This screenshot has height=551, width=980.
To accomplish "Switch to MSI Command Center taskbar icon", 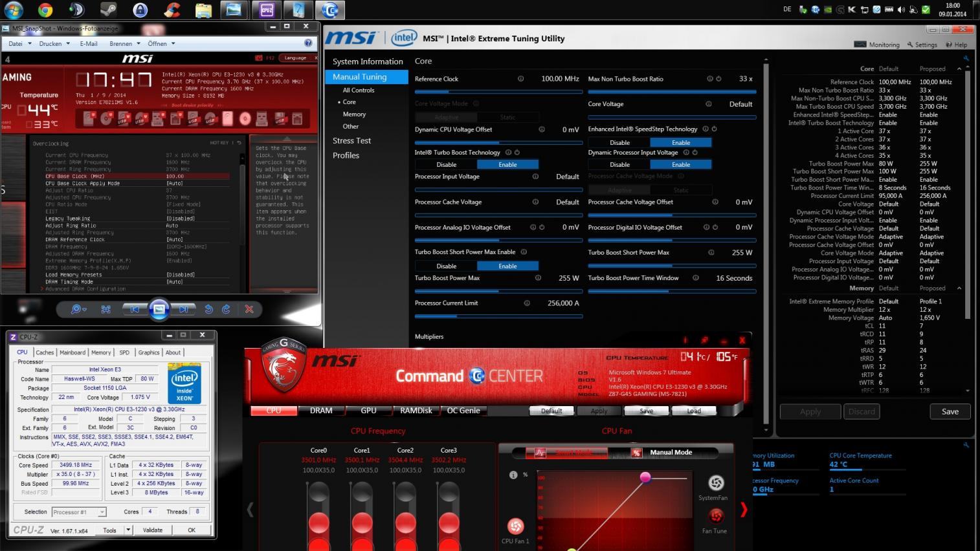I will [330, 10].
